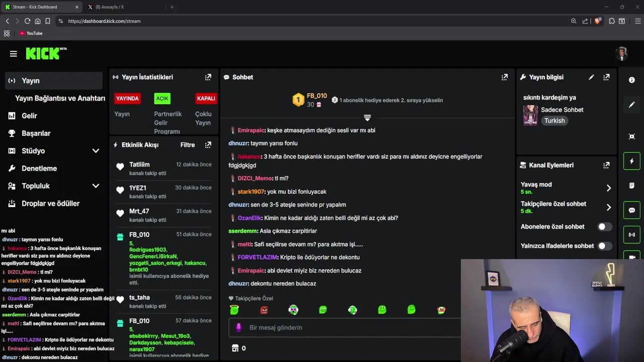Click Mrt_47 in the activity feed

click(x=139, y=211)
